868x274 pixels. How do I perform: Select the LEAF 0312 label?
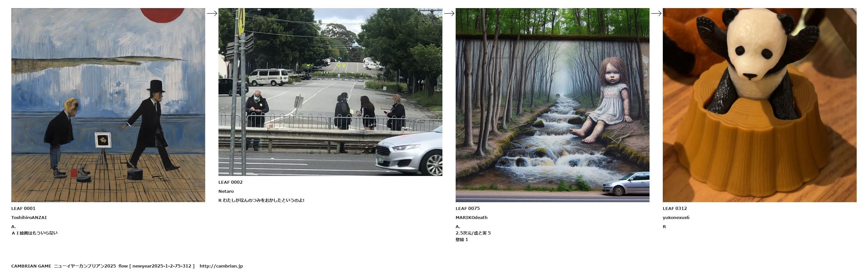pyautogui.click(x=674, y=209)
